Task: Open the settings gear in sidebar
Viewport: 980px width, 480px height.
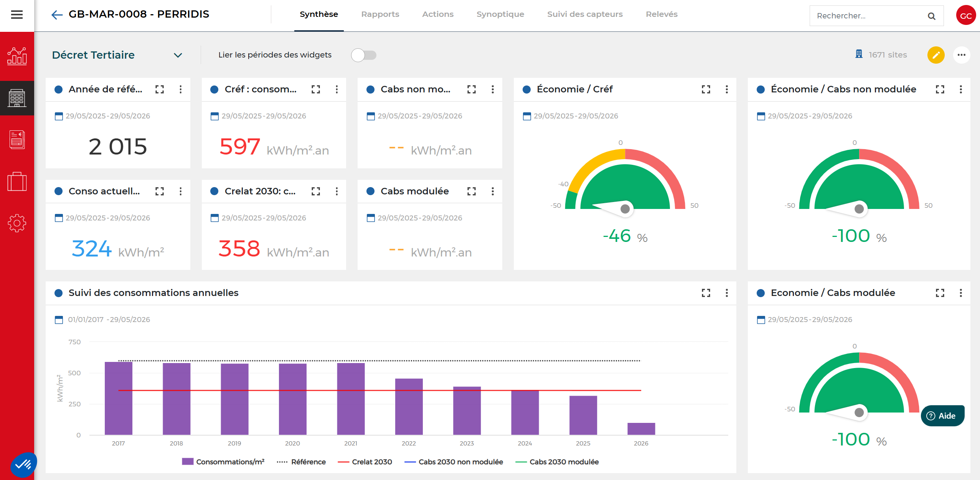Action: click(x=17, y=223)
